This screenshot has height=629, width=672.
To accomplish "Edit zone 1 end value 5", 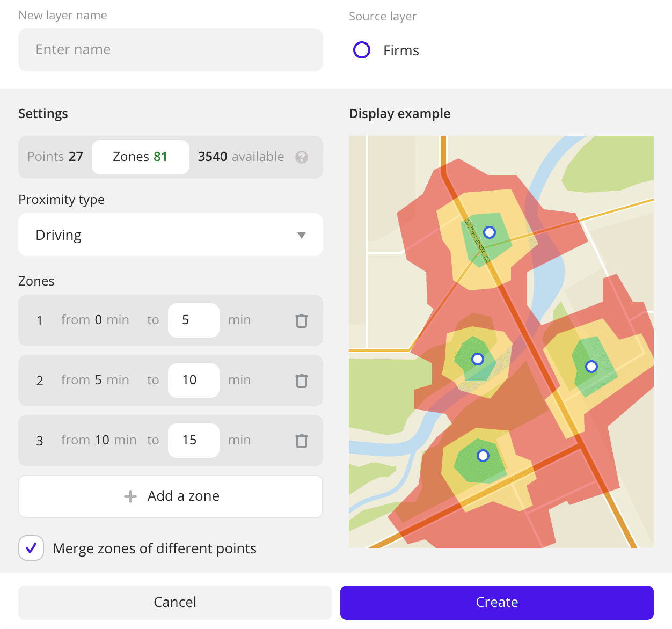I will [194, 320].
